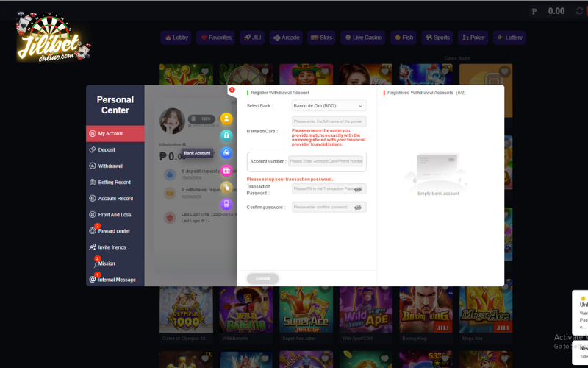
Task: Click the withdrawal request cash icon
Action: pyautogui.click(x=170, y=194)
